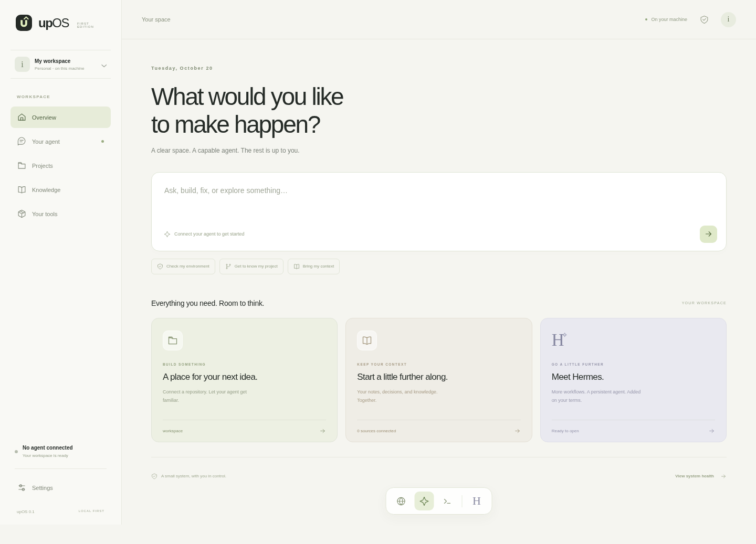This screenshot has height=544, width=756.
Task: Open Settings sliders icon in sidebar
Action: click(x=22, y=488)
